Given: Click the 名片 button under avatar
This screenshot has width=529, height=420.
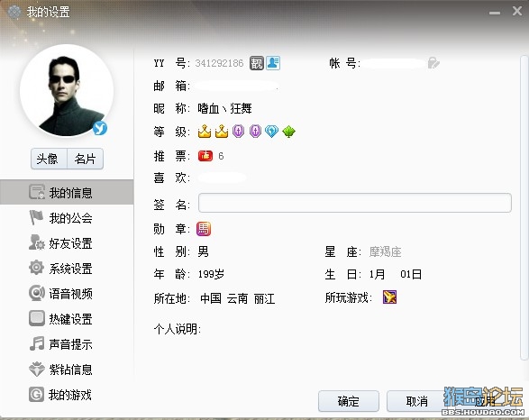Looking at the screenshot, I should [x=85, y=159].
